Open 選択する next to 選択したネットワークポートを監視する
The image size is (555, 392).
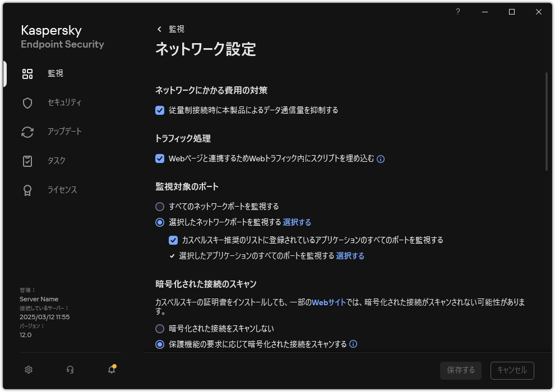coord(297,222)
